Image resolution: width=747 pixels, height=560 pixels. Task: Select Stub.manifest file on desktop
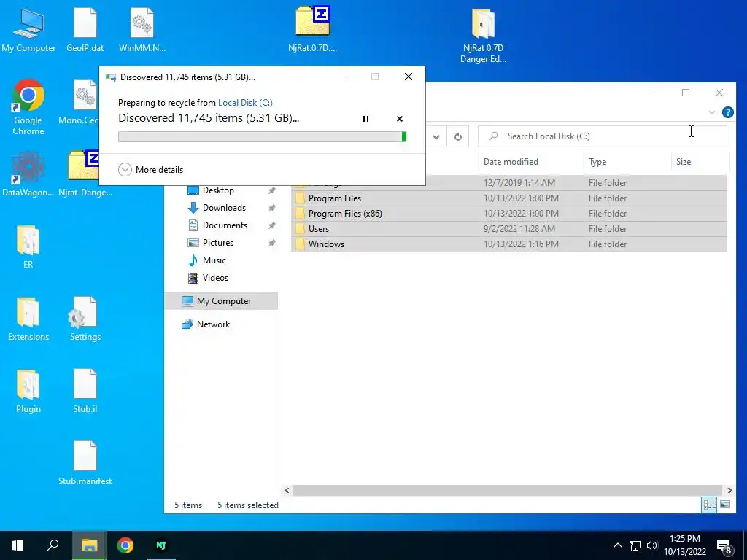tap(85, 463)
